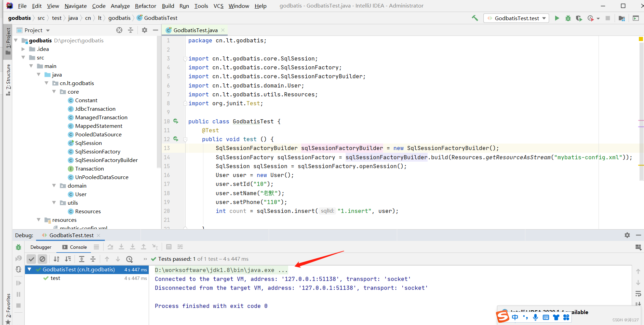Click the gray Stop icon in top toolbar
The width and height of the screenshot is (644, 325).
point(608,18)
